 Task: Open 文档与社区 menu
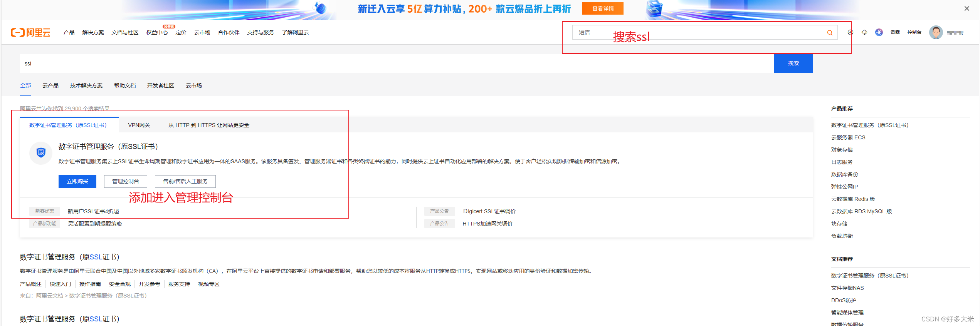(x=125, y=32)
